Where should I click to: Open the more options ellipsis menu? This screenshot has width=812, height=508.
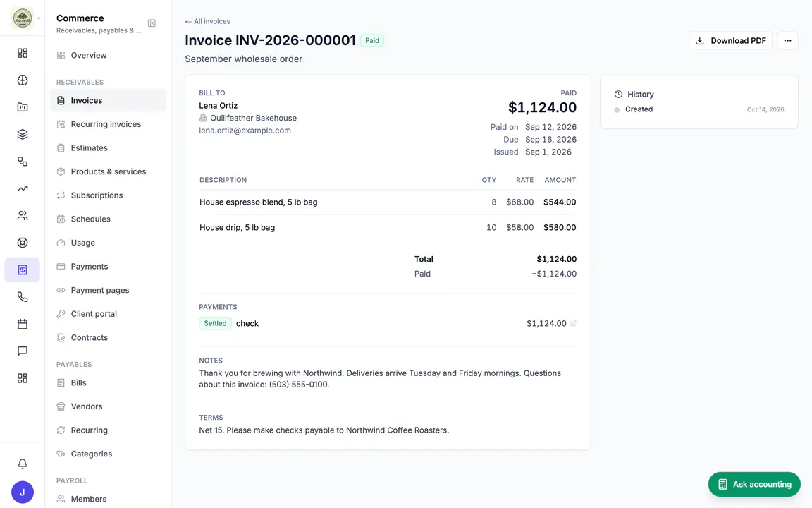coord(787,40)
